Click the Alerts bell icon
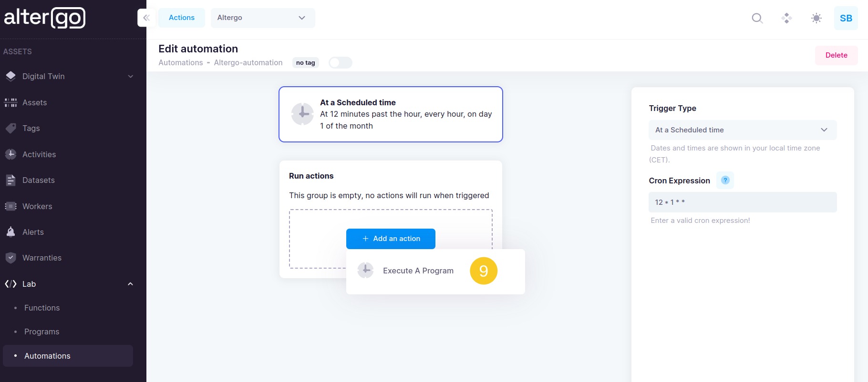868x382 pixels. click(10, 232)
